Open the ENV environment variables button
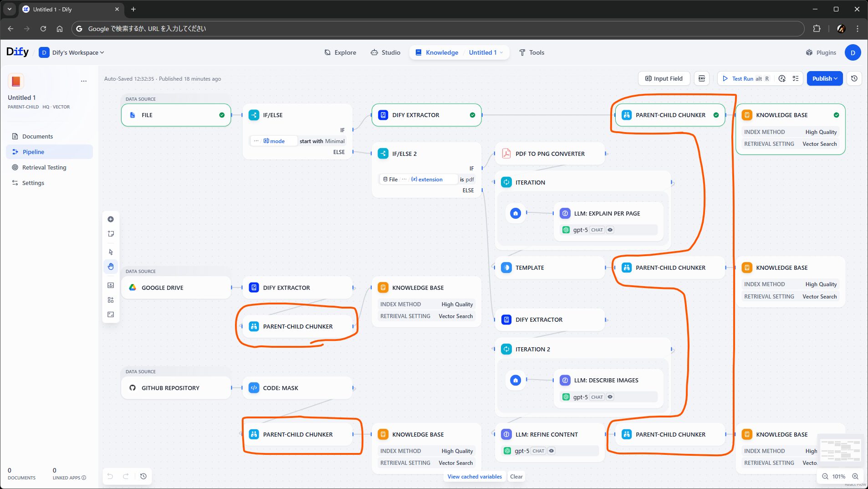868x489 pixels. point(702,78)
